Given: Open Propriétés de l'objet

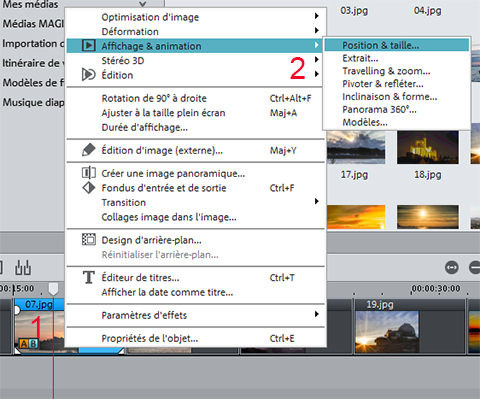Looking at the screenshot, I should click(x=196, y=338).
